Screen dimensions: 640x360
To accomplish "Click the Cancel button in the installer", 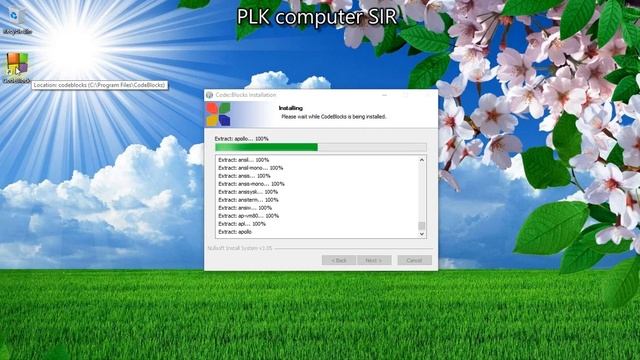I will pyautogui.click(x=414, y=260).
